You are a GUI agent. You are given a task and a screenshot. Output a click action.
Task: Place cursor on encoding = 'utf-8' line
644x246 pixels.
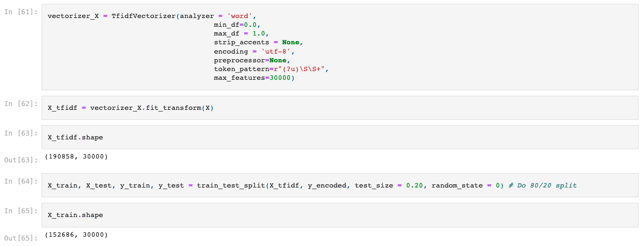coord(255,51)
